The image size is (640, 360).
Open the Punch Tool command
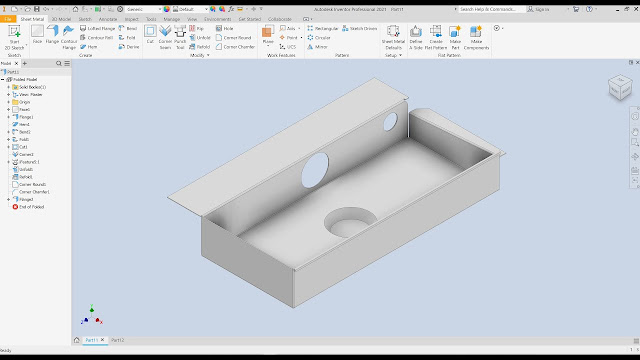pyautogui.click(x=180, y=37)
